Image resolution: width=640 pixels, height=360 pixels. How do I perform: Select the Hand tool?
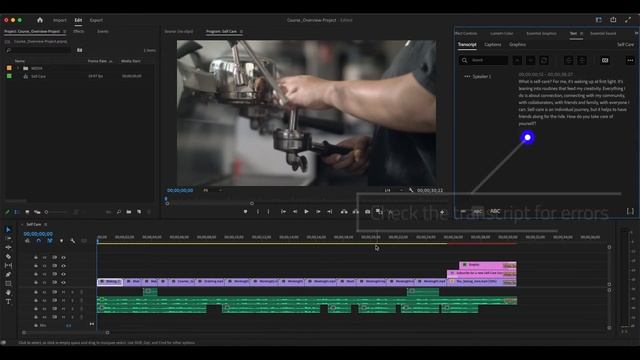pos(8,293)
